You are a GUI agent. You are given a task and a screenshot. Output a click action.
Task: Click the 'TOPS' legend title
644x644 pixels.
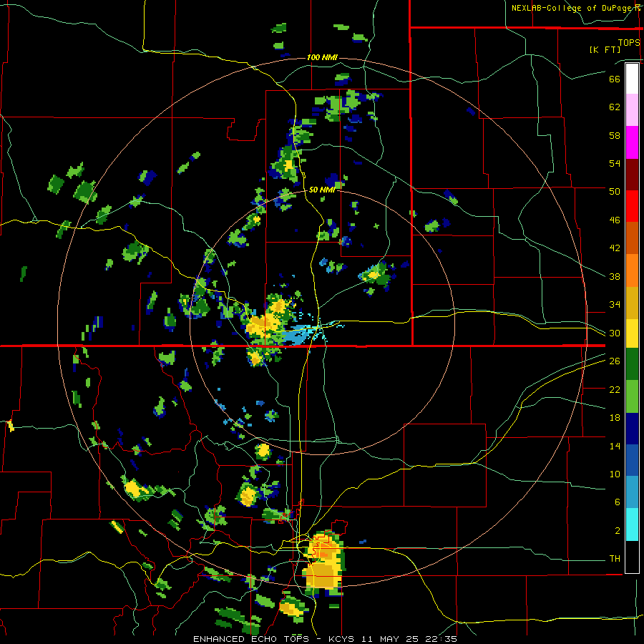[629, 43]
